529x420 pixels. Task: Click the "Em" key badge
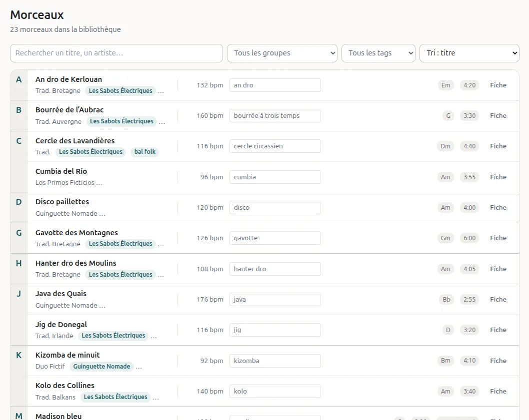click(445, 85)
